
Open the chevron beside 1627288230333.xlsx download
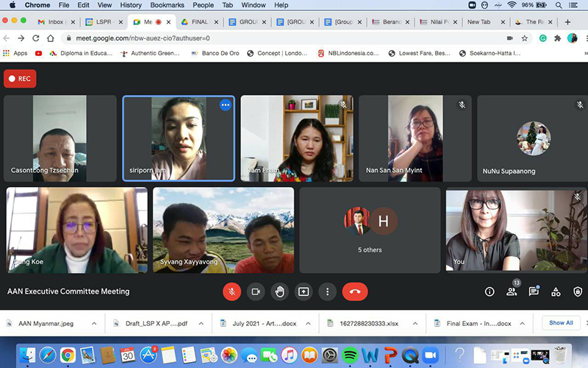(415, 323)
